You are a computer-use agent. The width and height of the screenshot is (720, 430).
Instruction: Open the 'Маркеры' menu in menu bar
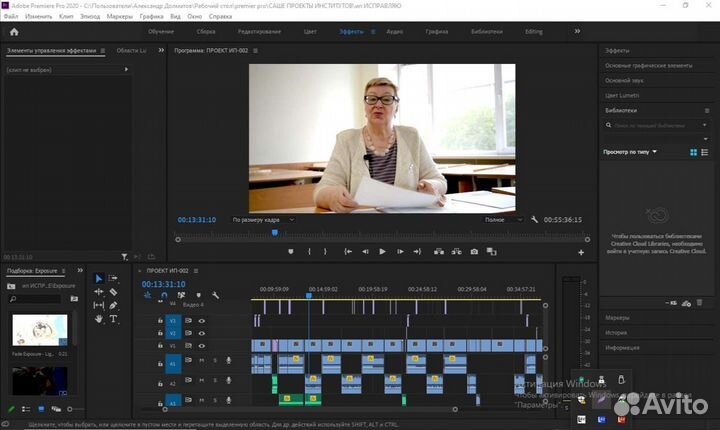[x=119, y=17]
